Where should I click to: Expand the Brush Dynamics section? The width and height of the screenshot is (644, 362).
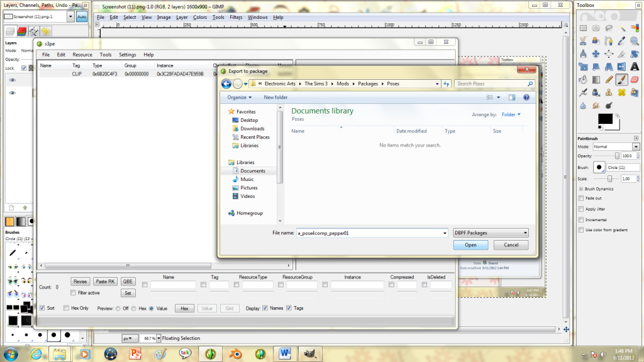coord(581,189)
